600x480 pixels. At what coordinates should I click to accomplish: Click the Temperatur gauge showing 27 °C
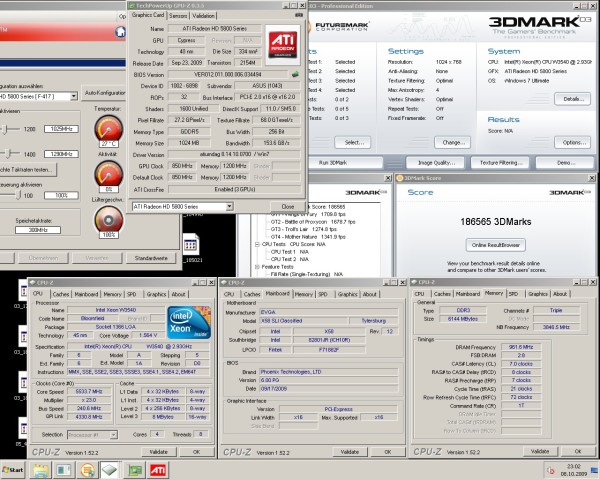[109, 129]
